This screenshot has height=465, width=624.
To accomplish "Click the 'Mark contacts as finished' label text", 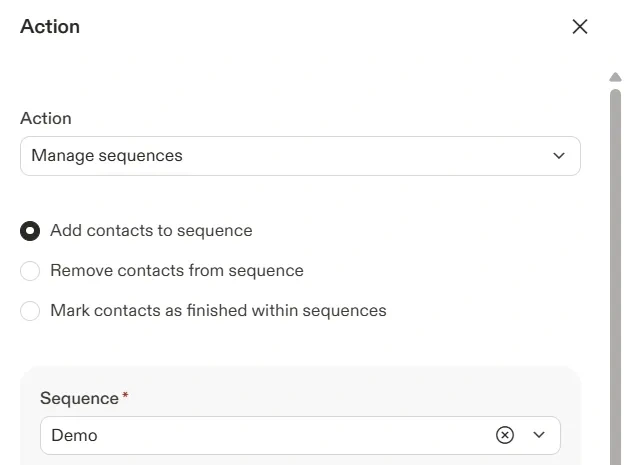I will pos(218,311).
